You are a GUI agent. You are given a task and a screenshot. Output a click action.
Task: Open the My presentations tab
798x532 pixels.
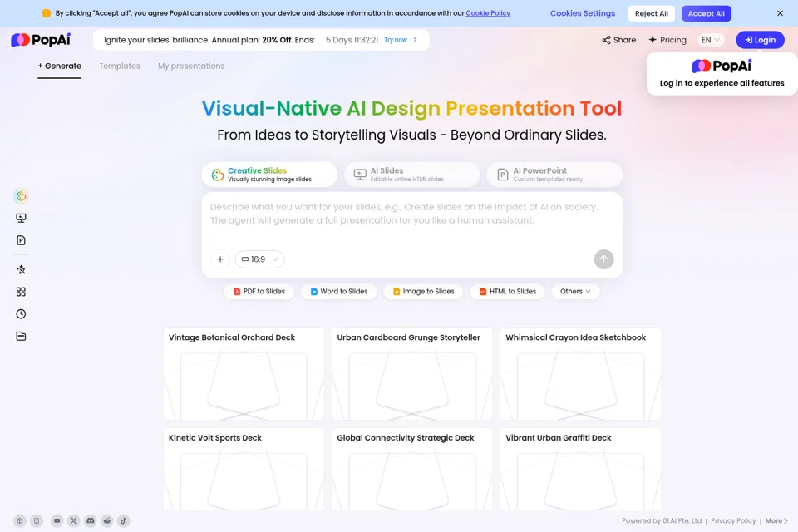pyautogui.click(x=191, y=66)
